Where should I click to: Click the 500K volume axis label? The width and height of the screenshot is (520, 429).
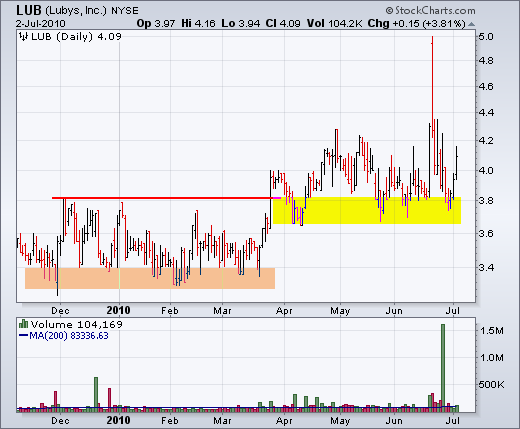(x=491, y=385)
